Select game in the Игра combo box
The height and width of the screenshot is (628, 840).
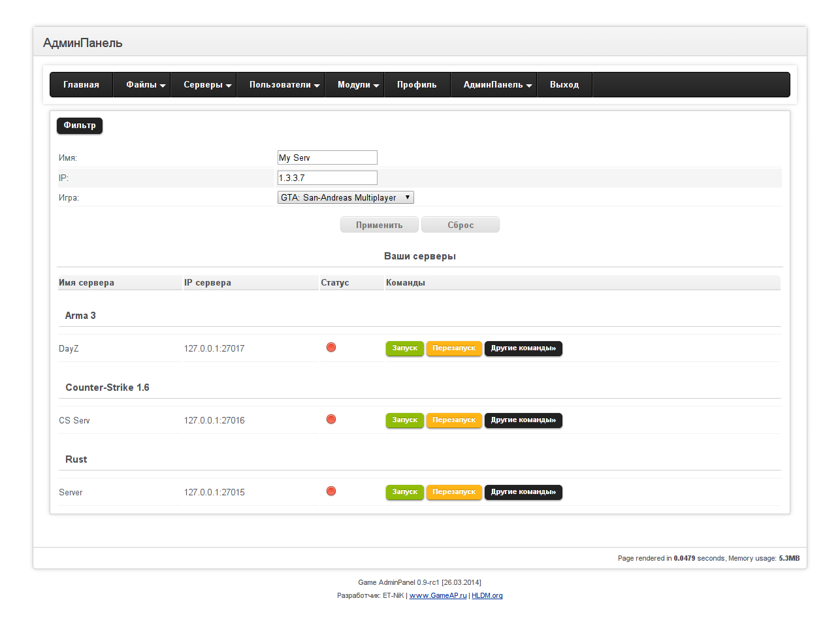click(346, 197)
